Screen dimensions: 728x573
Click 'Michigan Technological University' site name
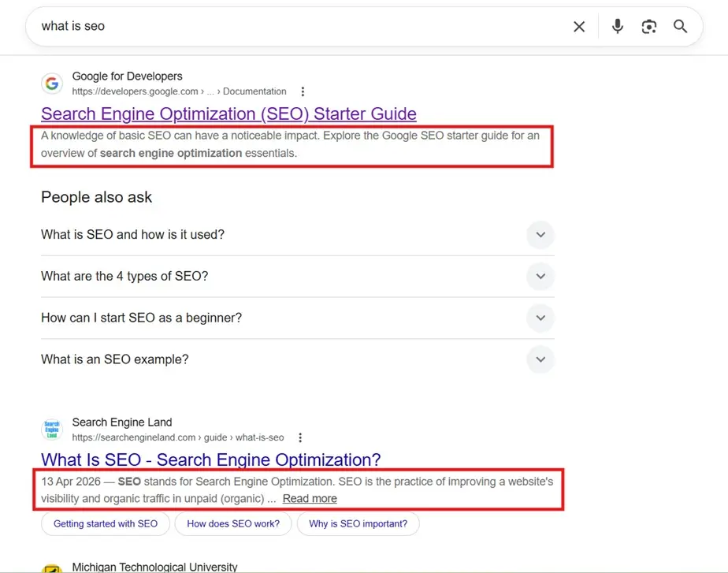tap(154, 567)
